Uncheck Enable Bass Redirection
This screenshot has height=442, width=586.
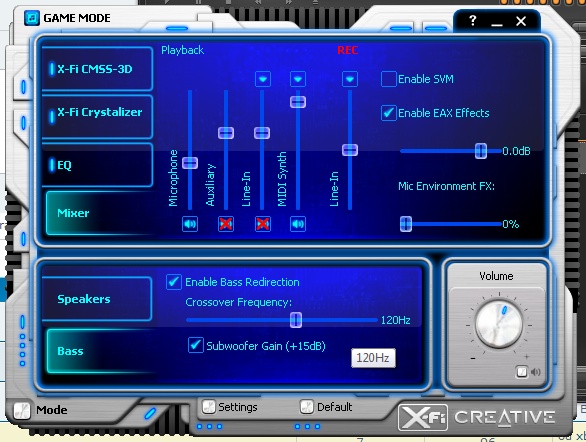(x=174, y=282)
